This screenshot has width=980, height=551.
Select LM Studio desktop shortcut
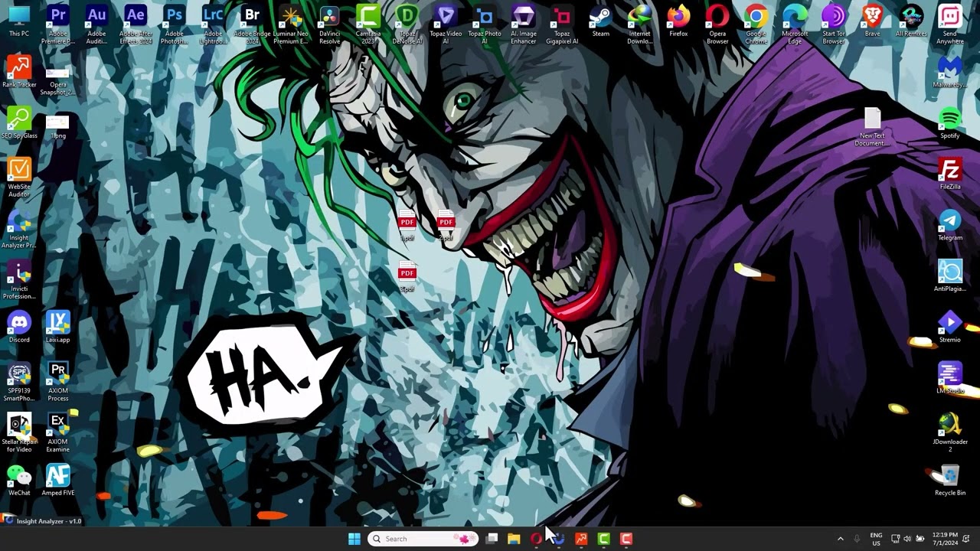click(x=950, y=379)
